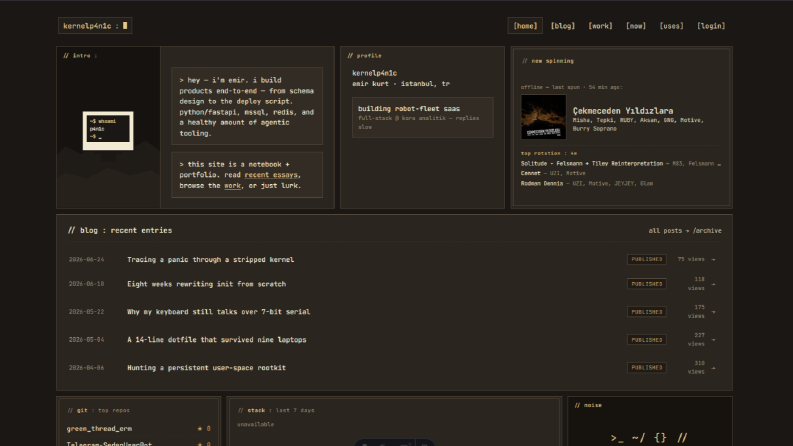Click PUBLISHED badge on '14-line dotfile' row
Screen dimensions: 793x446
[x=646, y=340]
